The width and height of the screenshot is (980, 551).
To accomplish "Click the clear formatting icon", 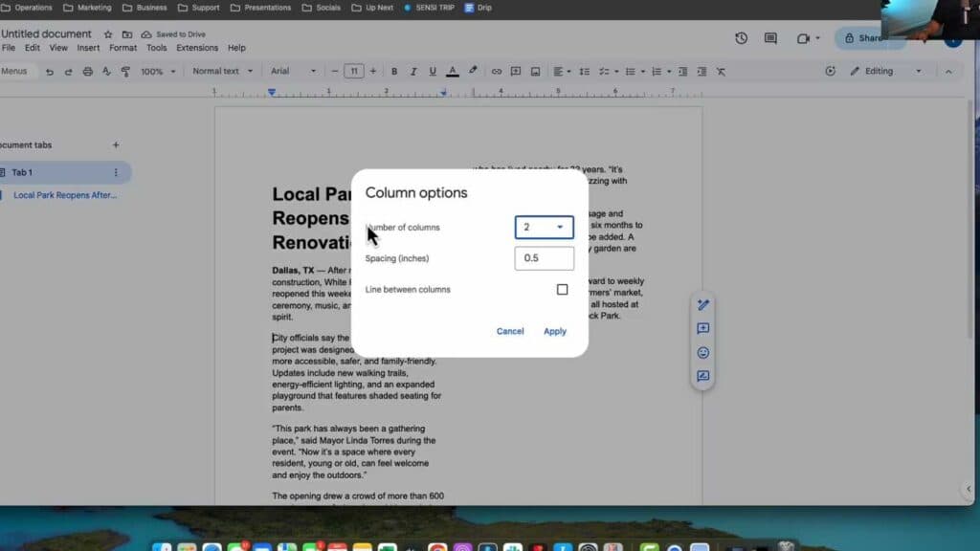I will [x=722, y=71].
